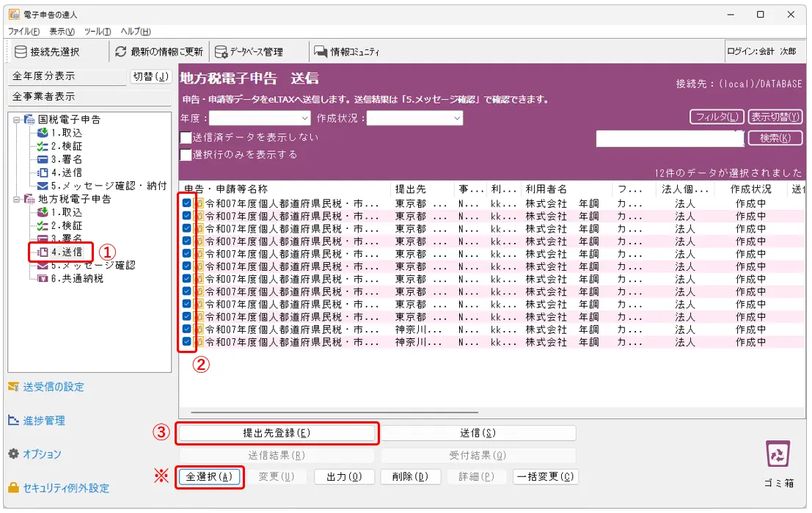Click the 提出先登録 button

[x=277, y=433]
